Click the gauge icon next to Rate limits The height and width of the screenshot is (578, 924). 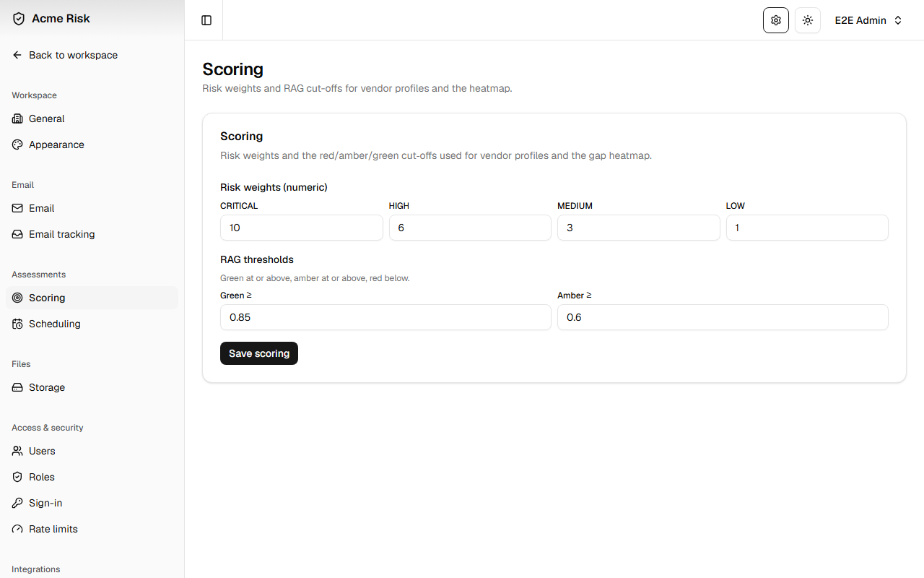[x=17, y=529]
